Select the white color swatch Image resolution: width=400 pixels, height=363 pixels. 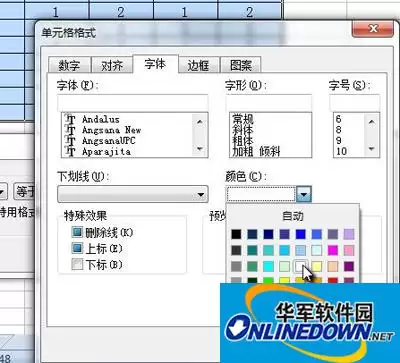[300, 266]
